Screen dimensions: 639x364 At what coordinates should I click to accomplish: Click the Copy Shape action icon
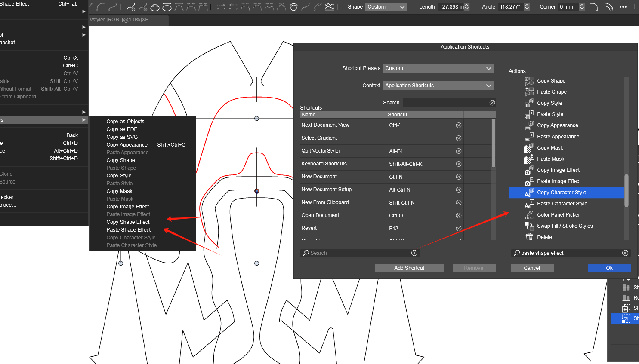pyautogui.click(x=529, y=81)
